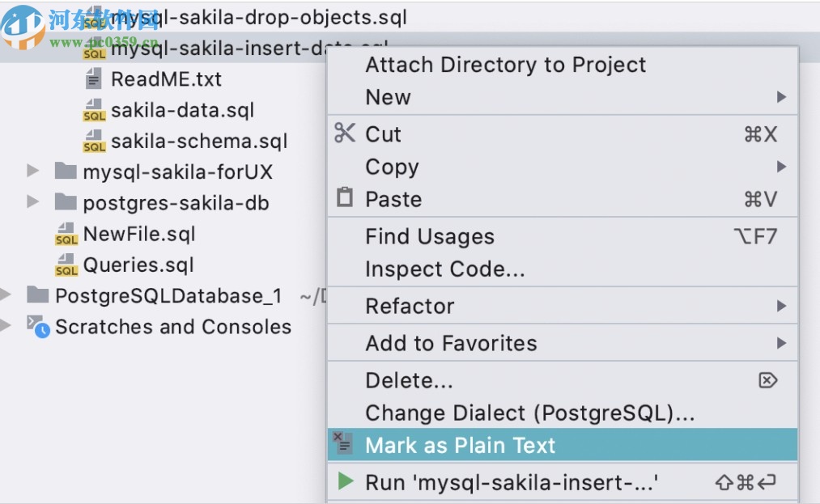Viewport: 820px width, 504px height.
Task: Click the SQL icon beside sakila-data.sql
Action: coord(95,110)
